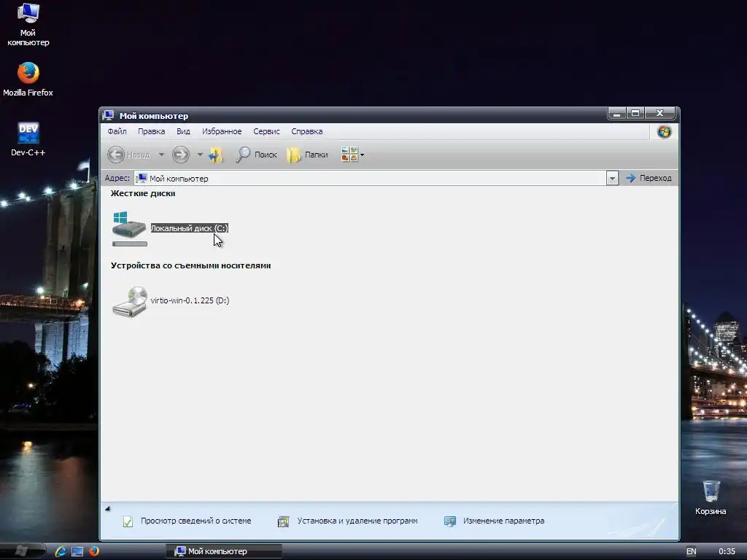Open the views dropdown arrow

362,155
